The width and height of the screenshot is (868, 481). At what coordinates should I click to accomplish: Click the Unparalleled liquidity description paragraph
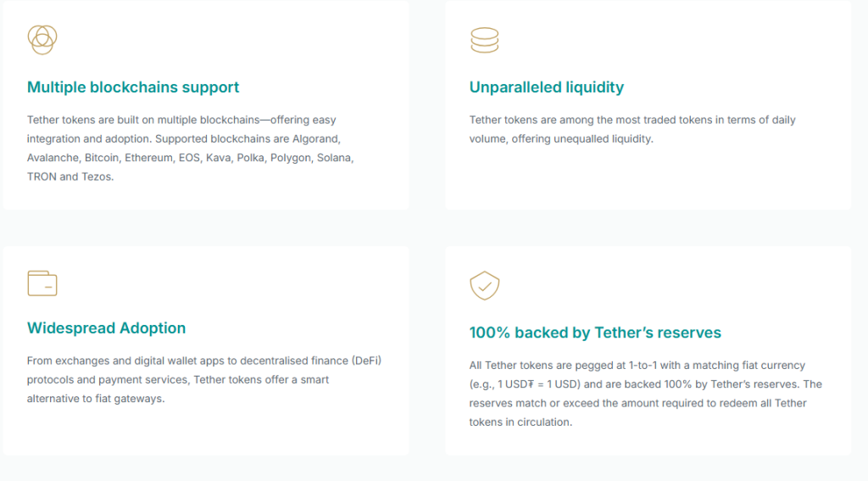point(632,129)
